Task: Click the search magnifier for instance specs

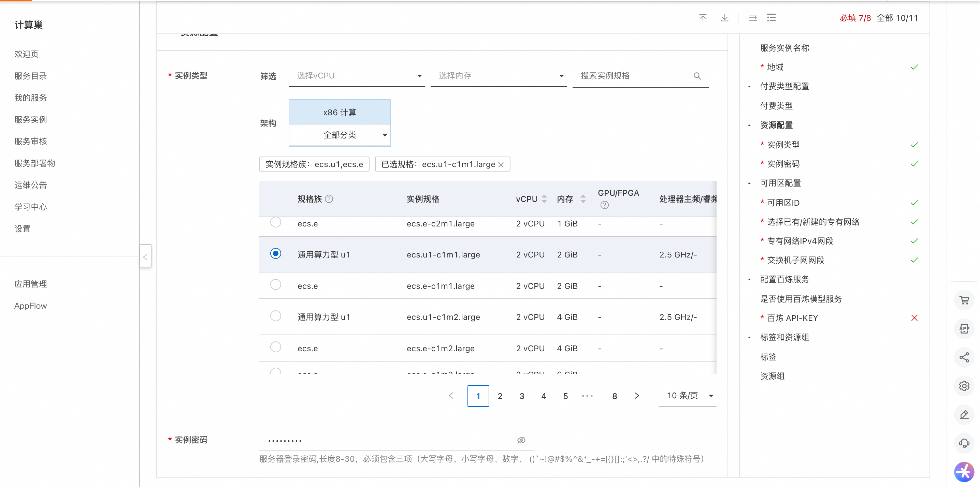Action: tap(697, 76)
